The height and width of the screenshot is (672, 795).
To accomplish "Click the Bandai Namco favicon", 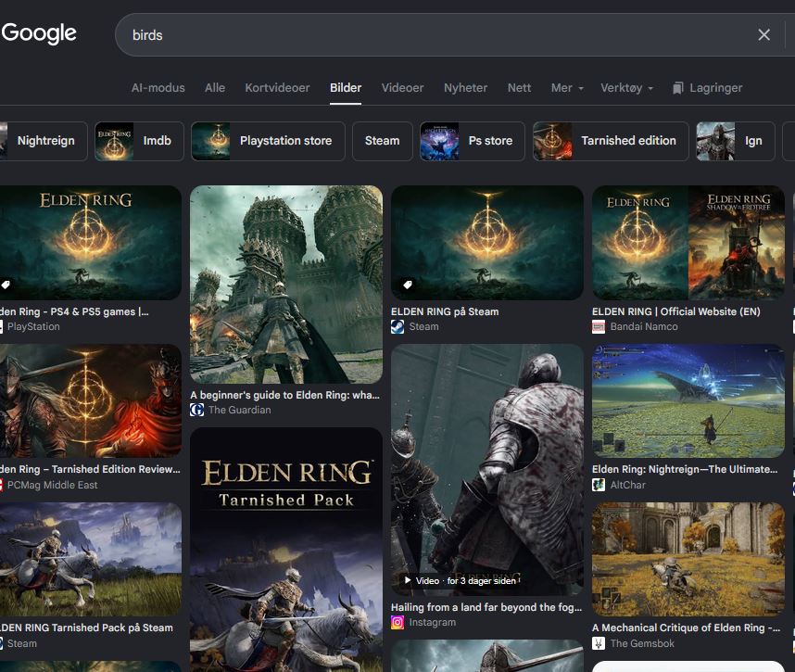I will (x=599, y=327).
